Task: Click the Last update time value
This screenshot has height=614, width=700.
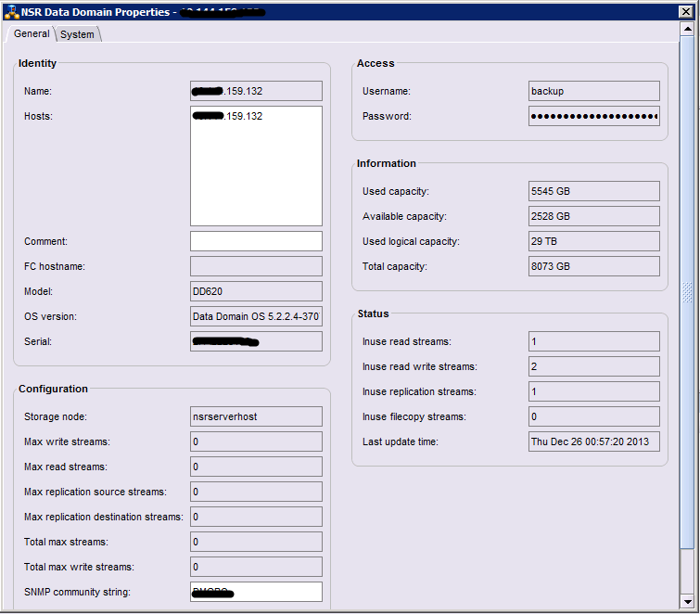Action: (x=593, y=441)
